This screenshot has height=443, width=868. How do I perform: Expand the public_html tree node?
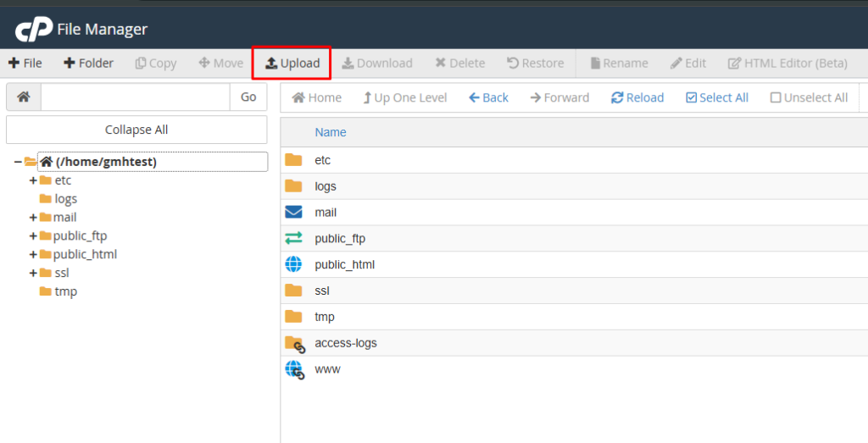click(x=33, y=255)
